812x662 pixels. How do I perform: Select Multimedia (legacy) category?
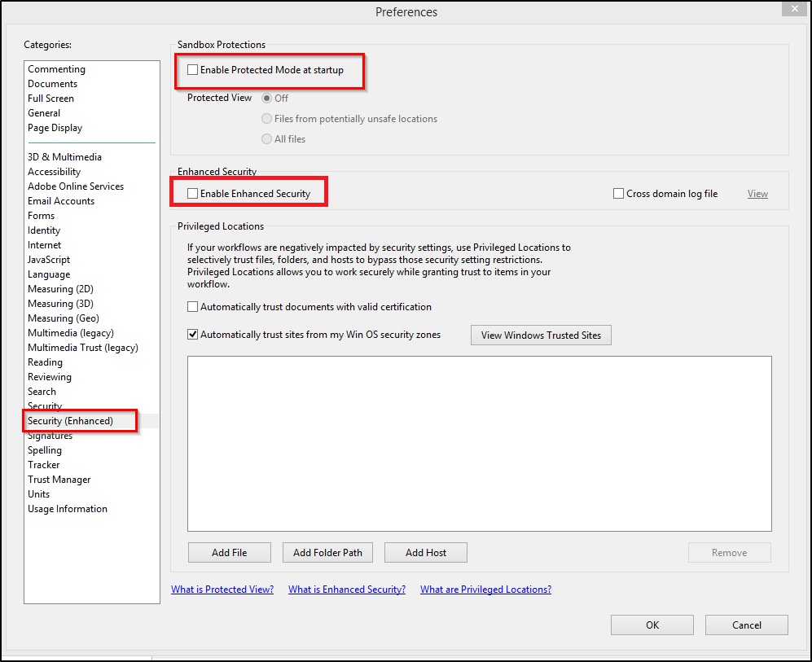70,333
